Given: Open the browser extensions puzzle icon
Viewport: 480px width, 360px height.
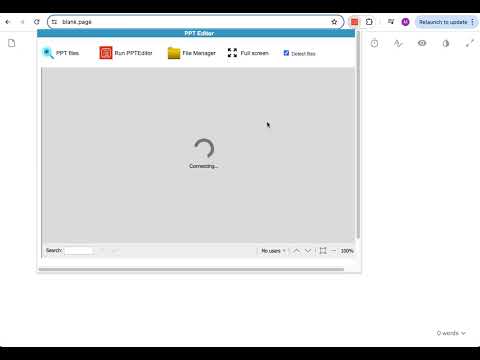Looking at the screenshot, I should tap(369, 22).
